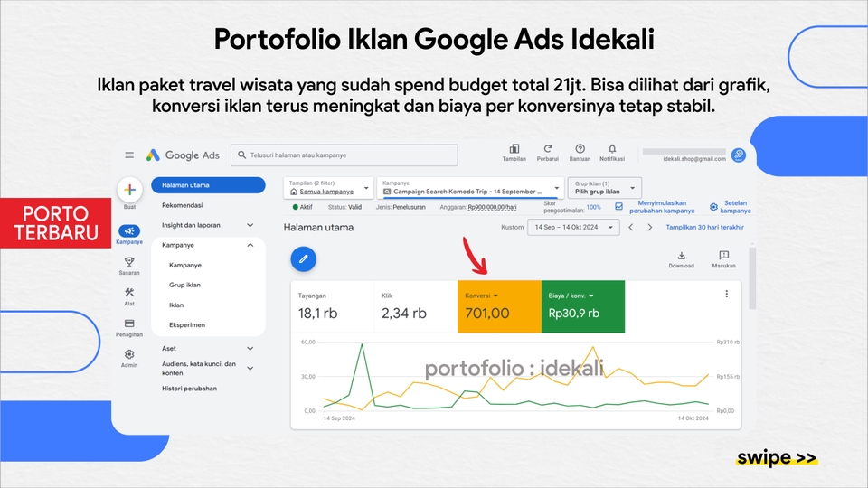Click the Buat plus button

(x=129, y=190)
